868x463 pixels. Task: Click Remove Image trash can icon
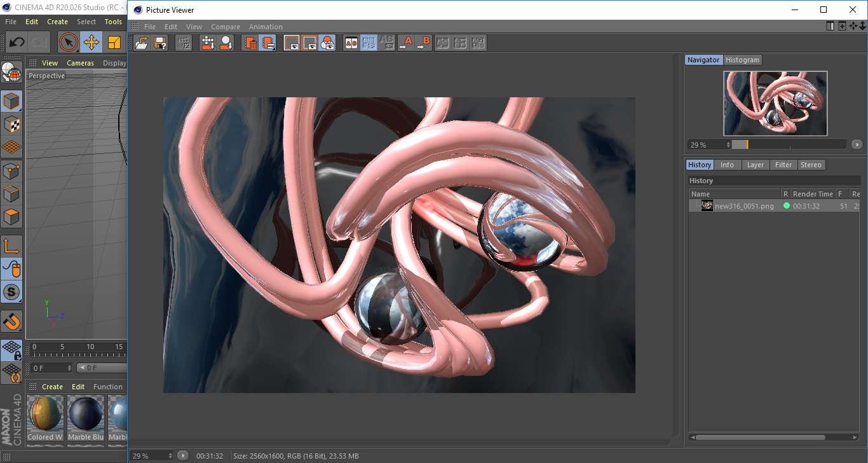[250, 43]
